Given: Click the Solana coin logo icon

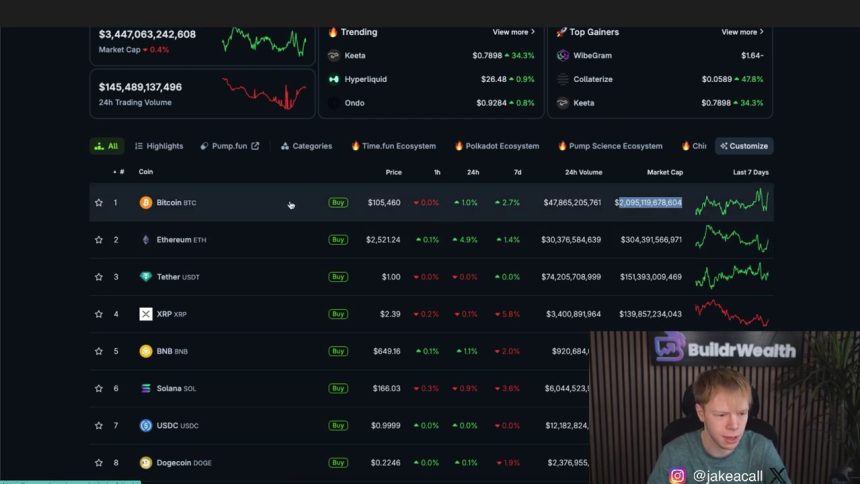Looking at the screenshot, I should (146, 388).
